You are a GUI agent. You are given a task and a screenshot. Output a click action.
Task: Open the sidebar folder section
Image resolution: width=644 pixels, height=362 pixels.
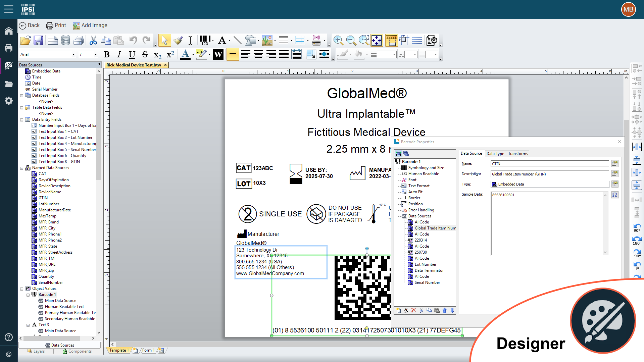click(9, 84)
